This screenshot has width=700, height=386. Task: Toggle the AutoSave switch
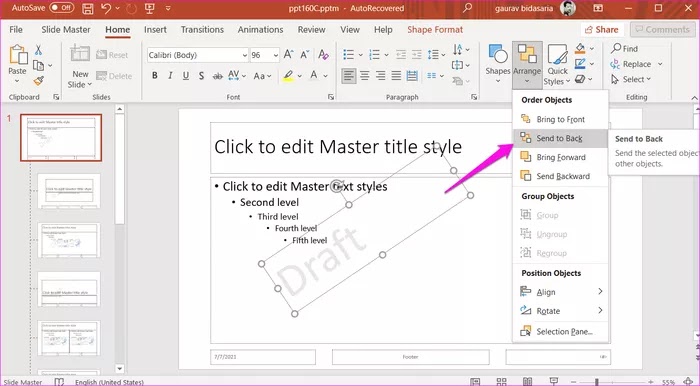click(x=62, y=8)
